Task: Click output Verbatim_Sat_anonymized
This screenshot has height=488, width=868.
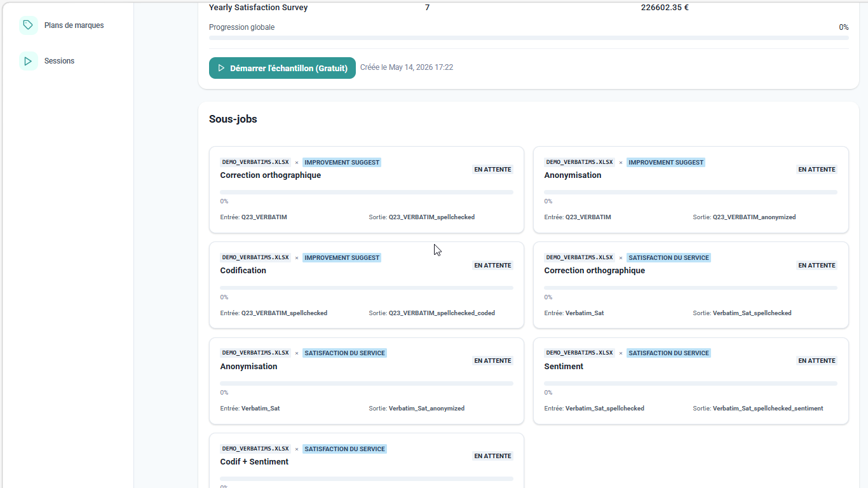Action: (x=426, y=409)
